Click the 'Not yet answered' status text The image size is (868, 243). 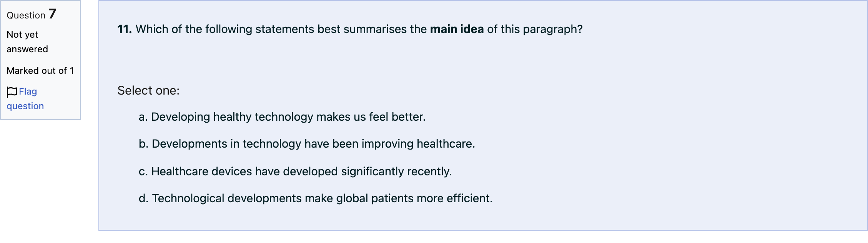coord(27,42)
